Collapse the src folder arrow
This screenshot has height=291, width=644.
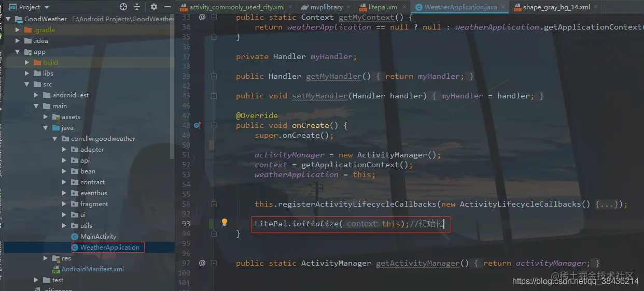pyautogui.click(x=28, y=84)
